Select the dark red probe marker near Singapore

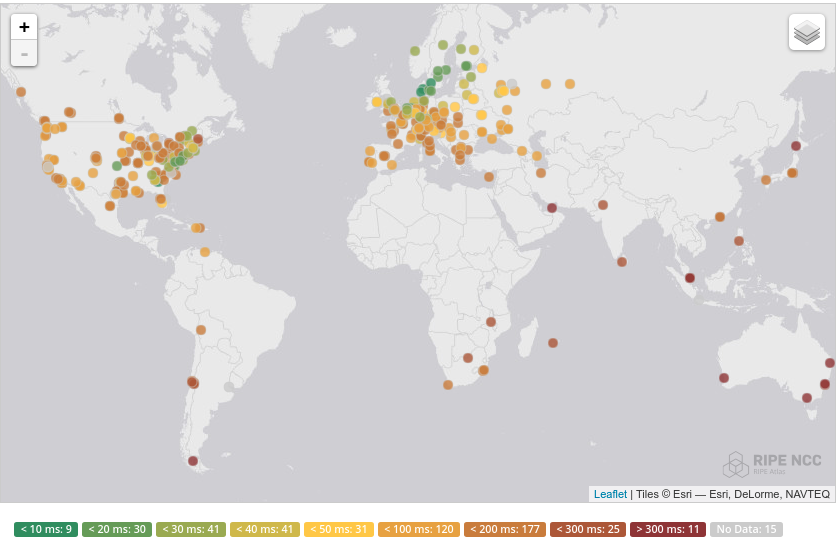(690, 278)
